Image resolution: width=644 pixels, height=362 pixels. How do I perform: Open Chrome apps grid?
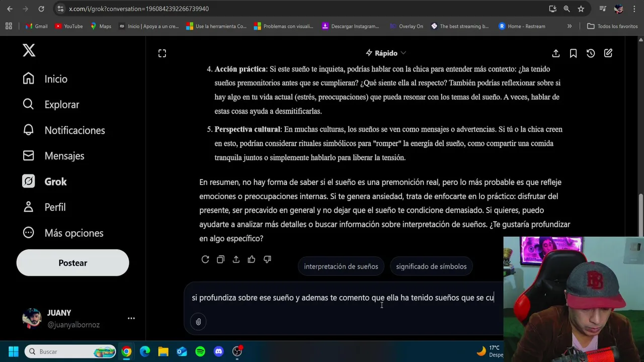click(x=9, y=26)
